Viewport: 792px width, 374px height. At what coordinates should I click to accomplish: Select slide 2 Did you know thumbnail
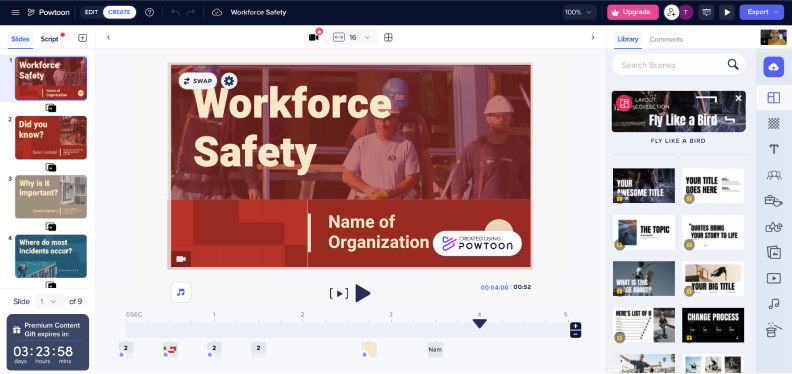[x=51, y=137]
